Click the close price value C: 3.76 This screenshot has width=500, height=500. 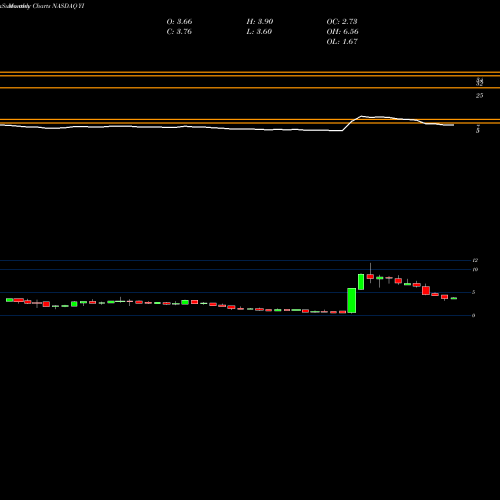tap(179, 32)
